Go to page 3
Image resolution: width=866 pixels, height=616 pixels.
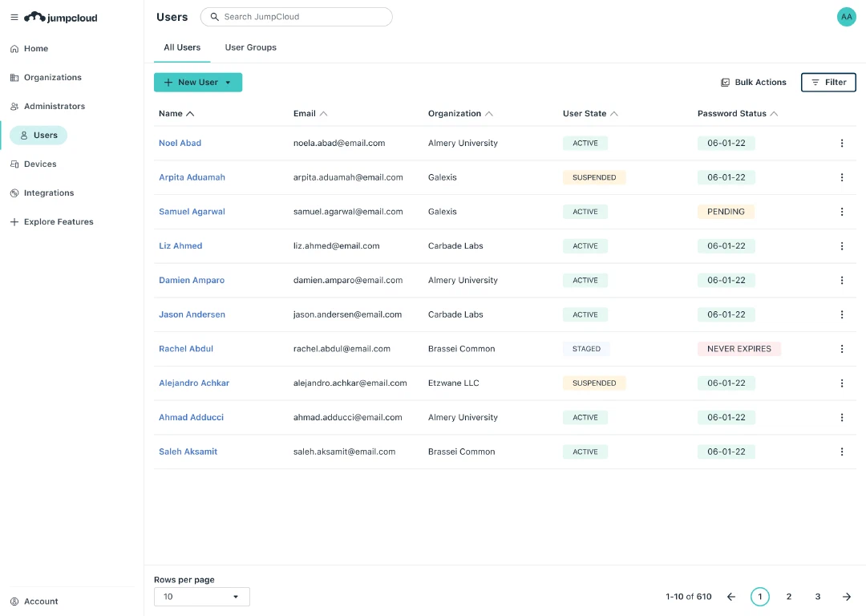(x=817, y=597)
